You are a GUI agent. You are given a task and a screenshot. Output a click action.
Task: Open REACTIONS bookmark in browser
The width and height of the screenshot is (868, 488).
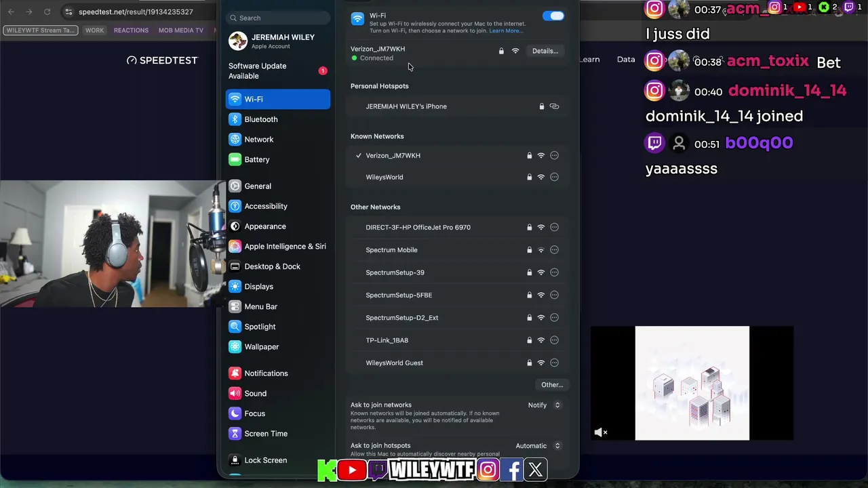[x=131, y=30]
